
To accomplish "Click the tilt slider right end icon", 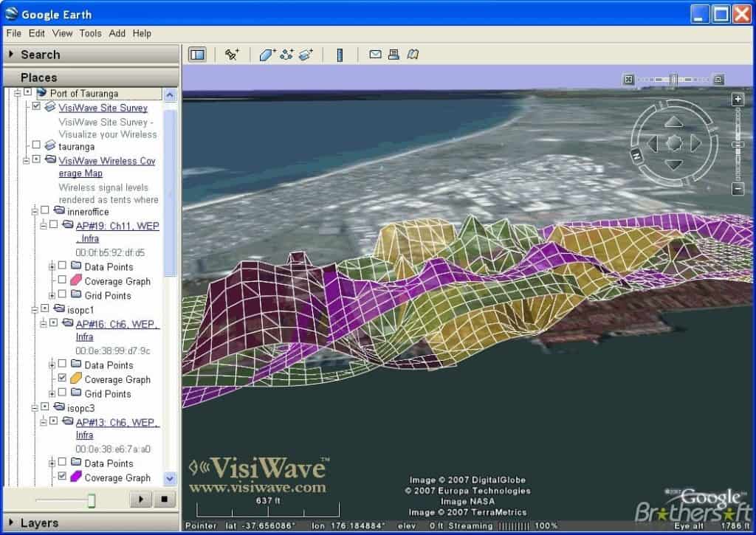I will click(718, 80).
